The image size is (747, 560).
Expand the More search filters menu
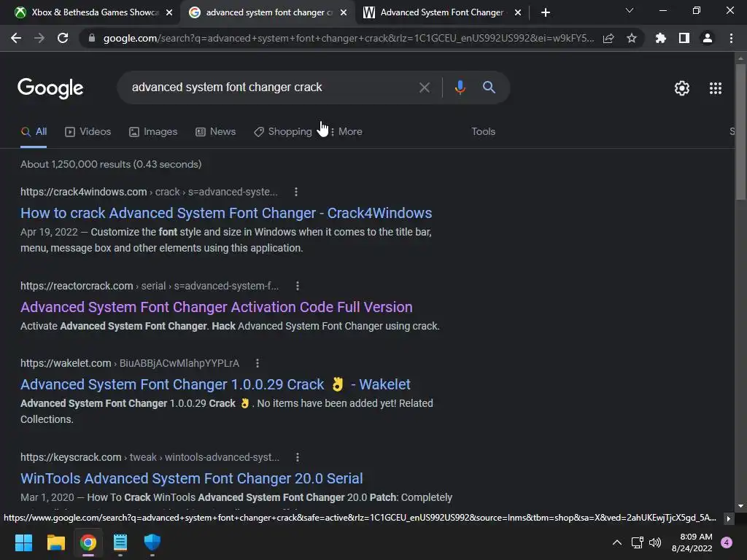[347, 131]
